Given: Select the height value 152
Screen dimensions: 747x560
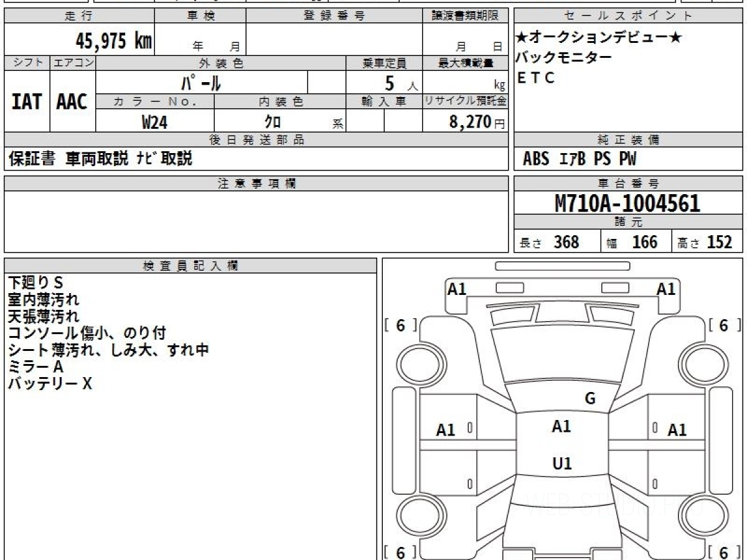Looking at the screenshot, I should click(720, 242).
